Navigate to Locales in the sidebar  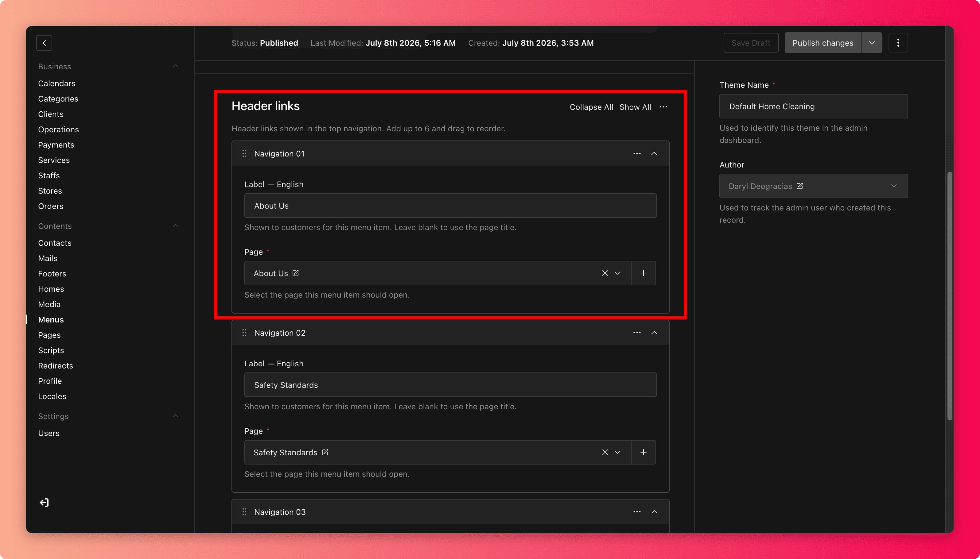click(52, 397)
